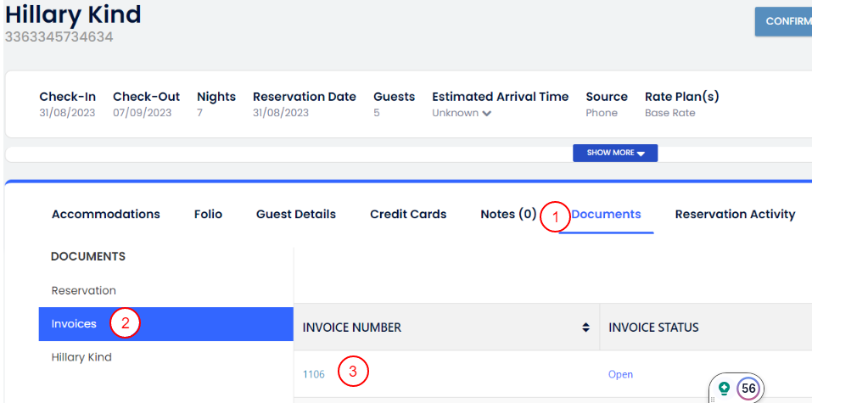The image size is (868, 403).
Task: View the Reservation Activity tab
Action: click(735, 215)
